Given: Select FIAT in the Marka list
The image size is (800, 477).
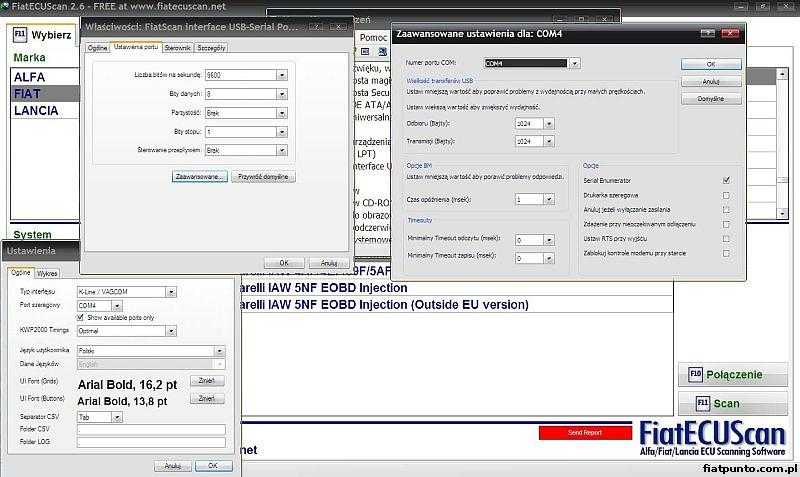Looking at the screenshot, I should click(45, 94).
